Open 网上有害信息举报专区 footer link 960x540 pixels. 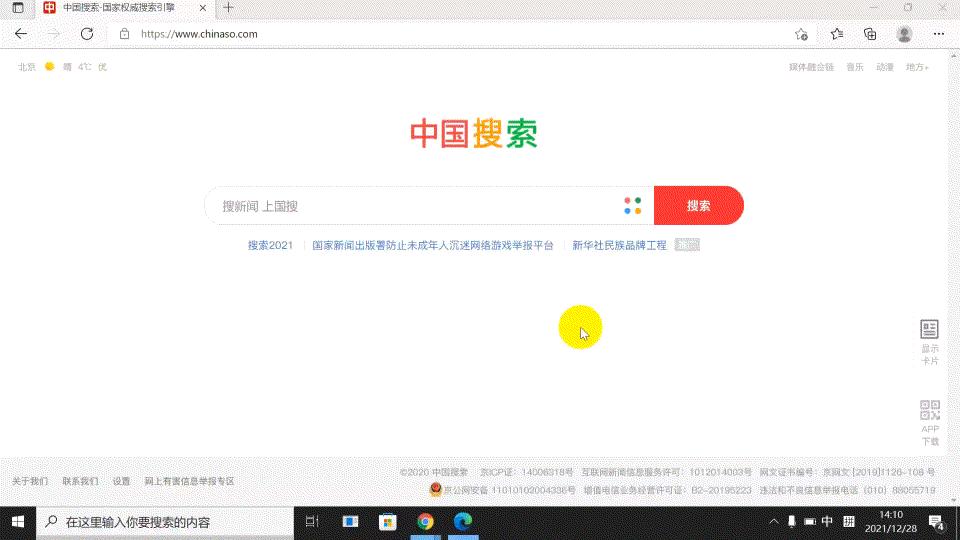(x=189, y=481)
